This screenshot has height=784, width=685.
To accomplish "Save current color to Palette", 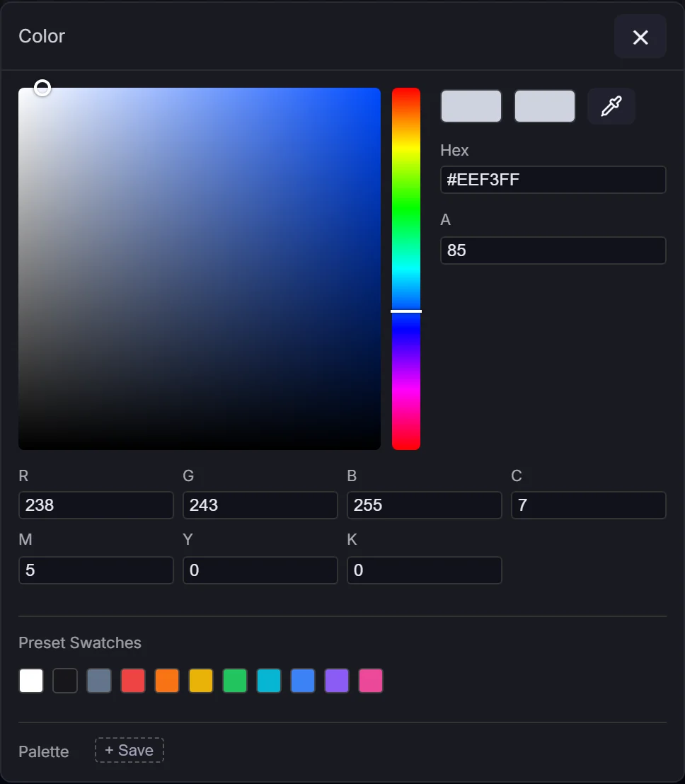I will (129, 750).
